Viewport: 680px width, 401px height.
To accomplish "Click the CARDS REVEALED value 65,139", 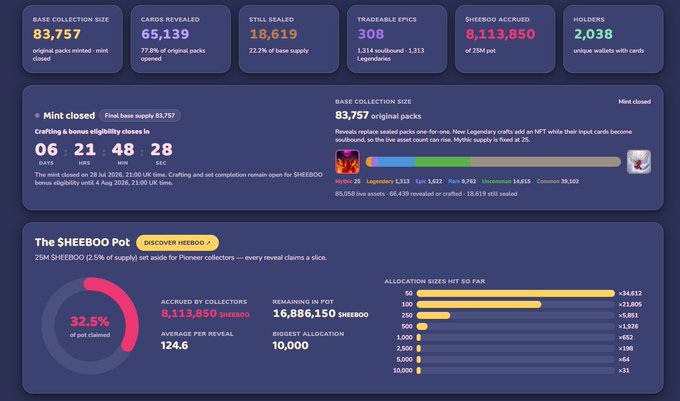I will click(165, 34).
